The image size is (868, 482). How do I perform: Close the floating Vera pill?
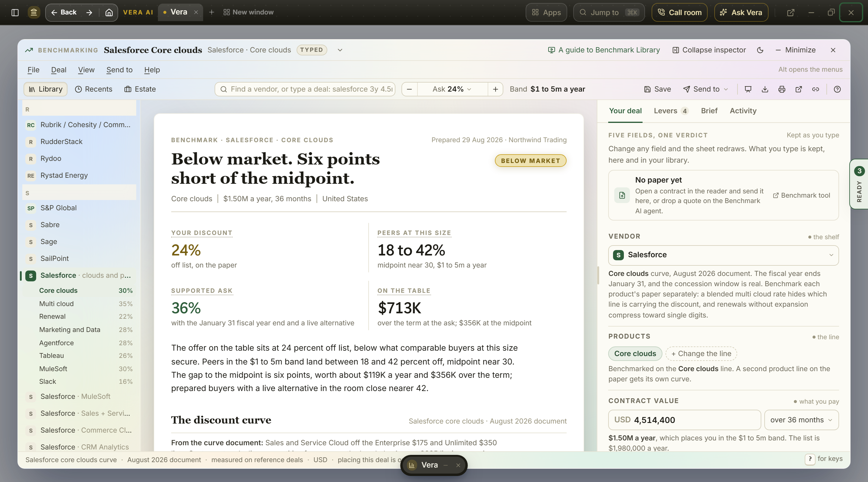[x=458, y=465]
